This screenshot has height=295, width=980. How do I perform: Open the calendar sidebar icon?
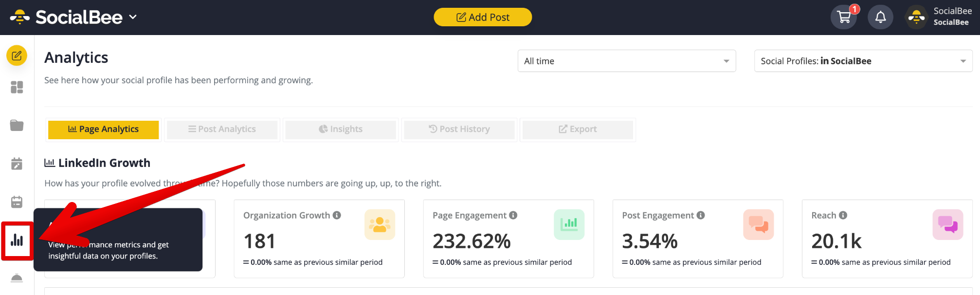(17, 202)
